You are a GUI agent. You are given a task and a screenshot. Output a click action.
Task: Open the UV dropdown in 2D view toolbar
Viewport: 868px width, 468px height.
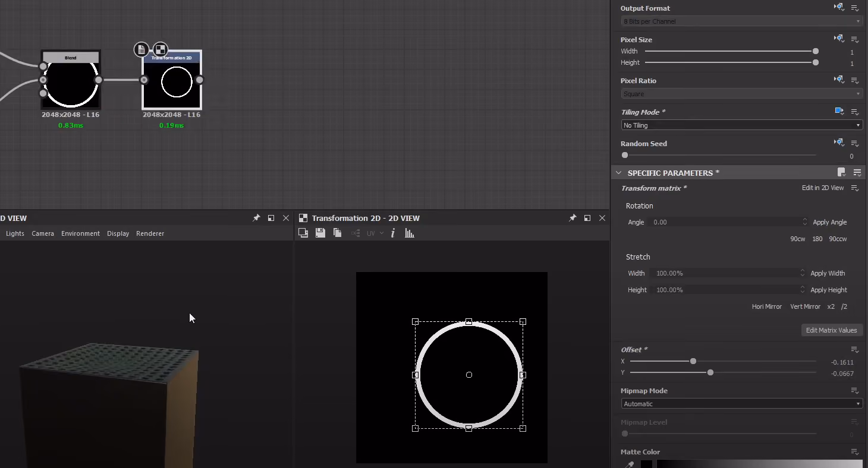coord(375,233)
